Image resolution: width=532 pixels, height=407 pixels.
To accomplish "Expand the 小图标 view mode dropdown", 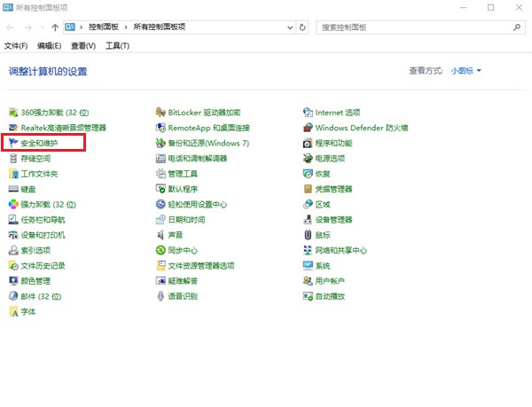I will click(x=465, y=71).
